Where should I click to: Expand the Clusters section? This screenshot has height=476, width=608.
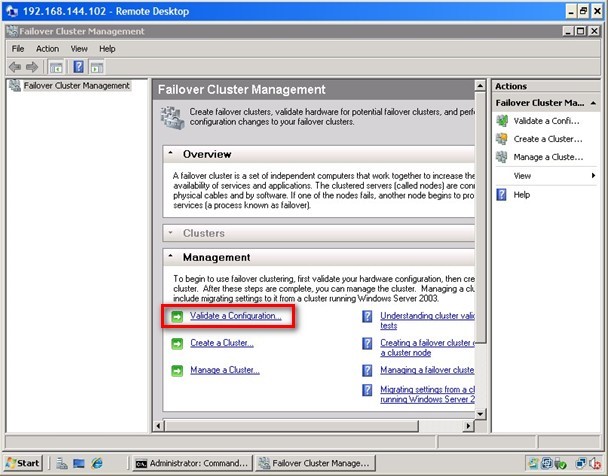pyautogui.click(x=170, y=233)
